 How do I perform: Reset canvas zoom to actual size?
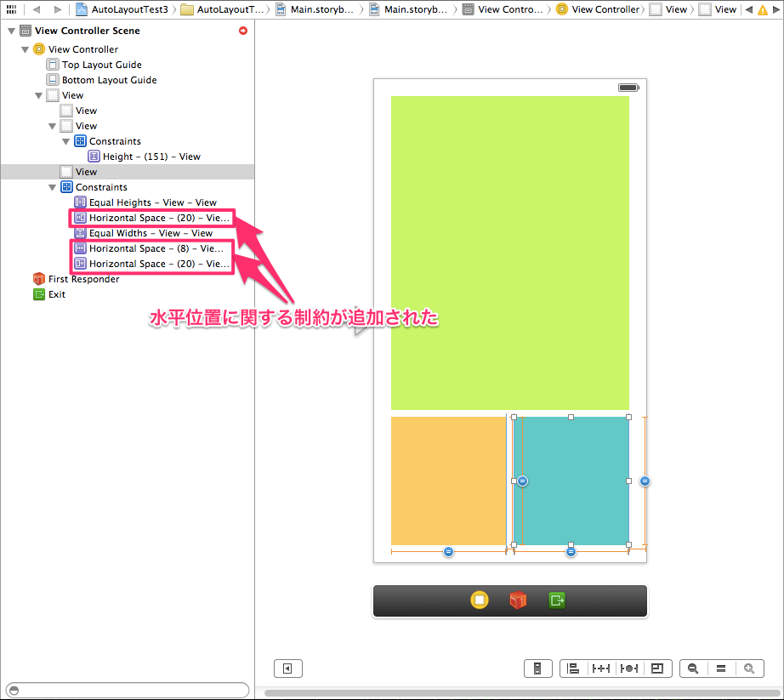pos(721,669)
